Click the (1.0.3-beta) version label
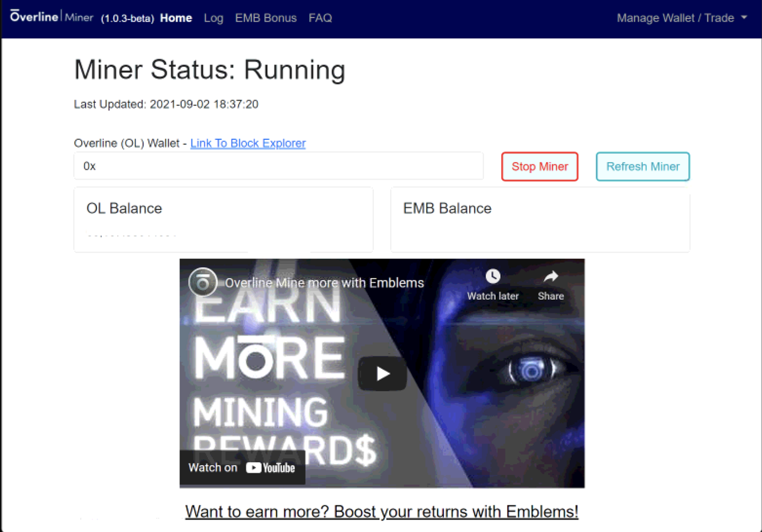This screenshot has width=762, height=532. pos(127,18)
